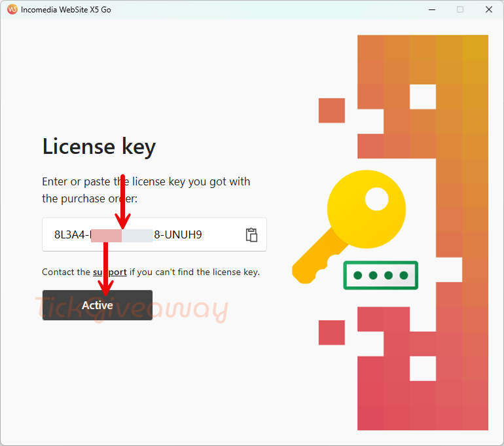Click the Active button
Viewport: 504px width, 446px height.
(x=98, y=305)
